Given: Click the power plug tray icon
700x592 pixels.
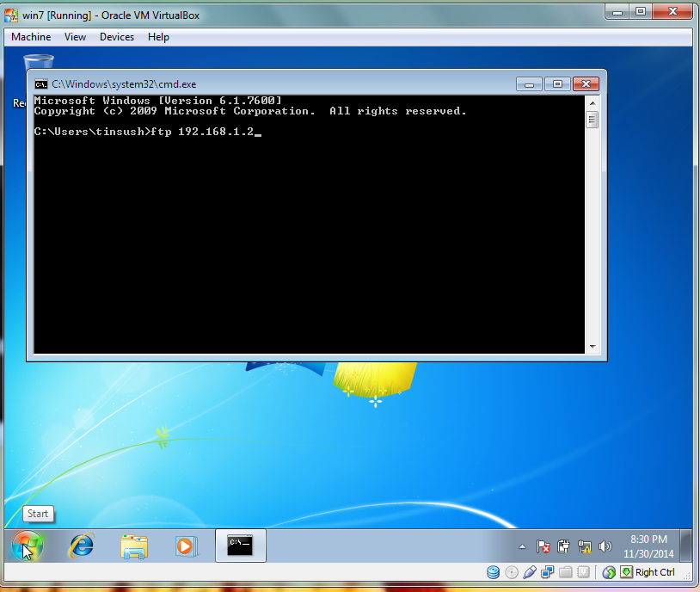Looking at the screenshot, I should click(563, 546).
